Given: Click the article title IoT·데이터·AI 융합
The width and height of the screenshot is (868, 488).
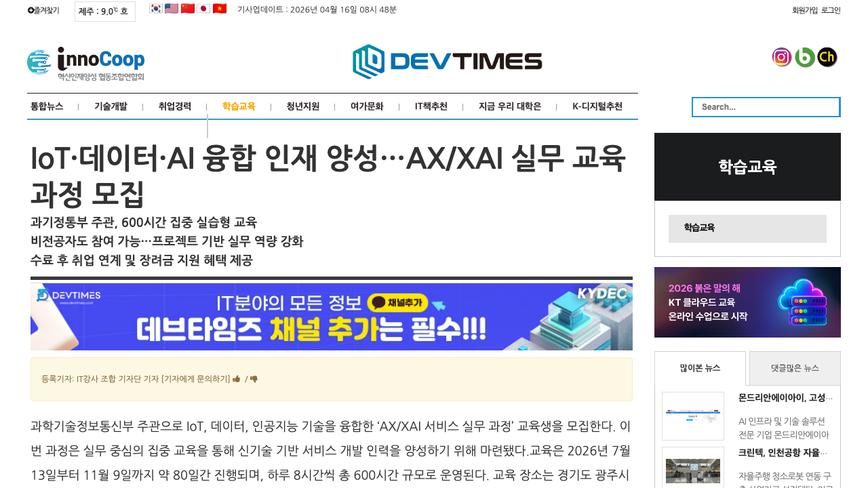Looking at the screenshot, I should (328, 177).
